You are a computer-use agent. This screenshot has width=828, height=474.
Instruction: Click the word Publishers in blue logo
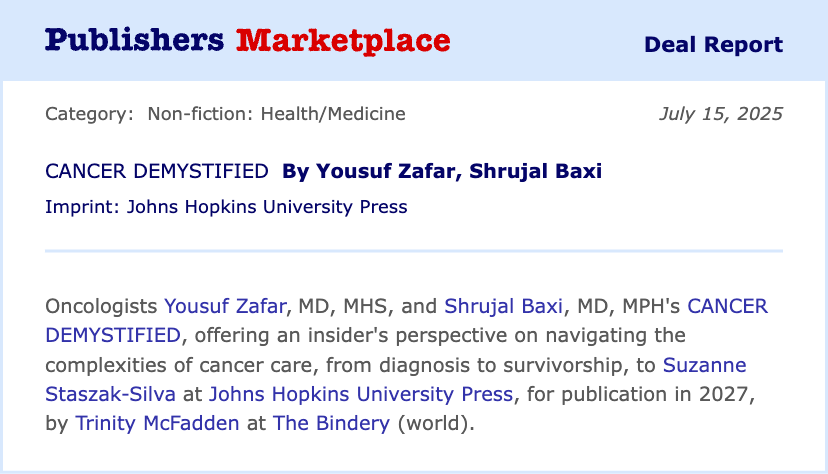pyautogui.click(x=135, y=40)
